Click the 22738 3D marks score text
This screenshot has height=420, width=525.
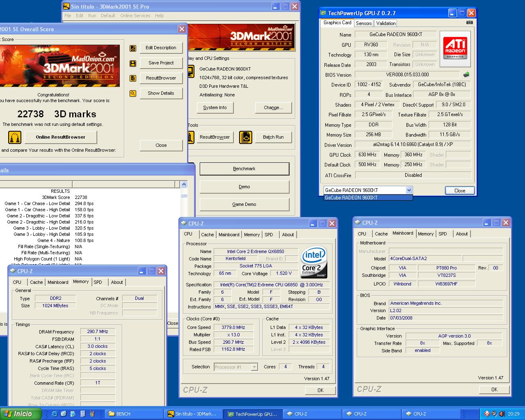[x=57, y=114]
